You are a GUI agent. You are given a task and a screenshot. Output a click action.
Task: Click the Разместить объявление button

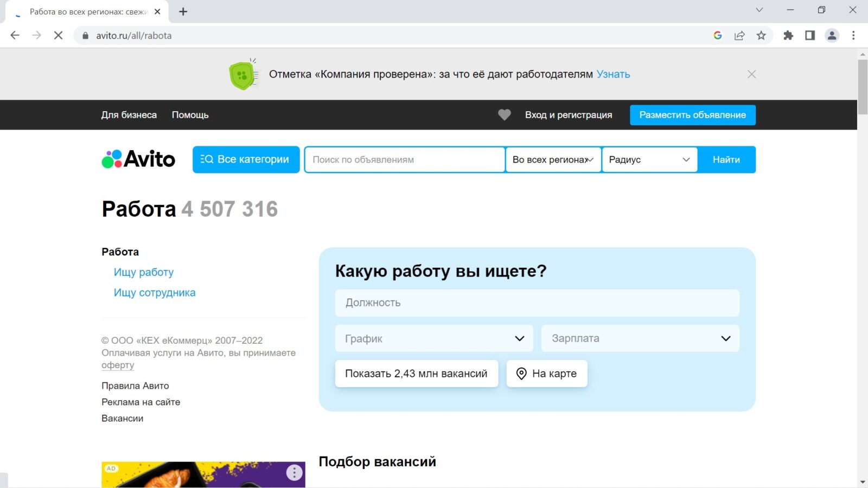tap(692, 115)
